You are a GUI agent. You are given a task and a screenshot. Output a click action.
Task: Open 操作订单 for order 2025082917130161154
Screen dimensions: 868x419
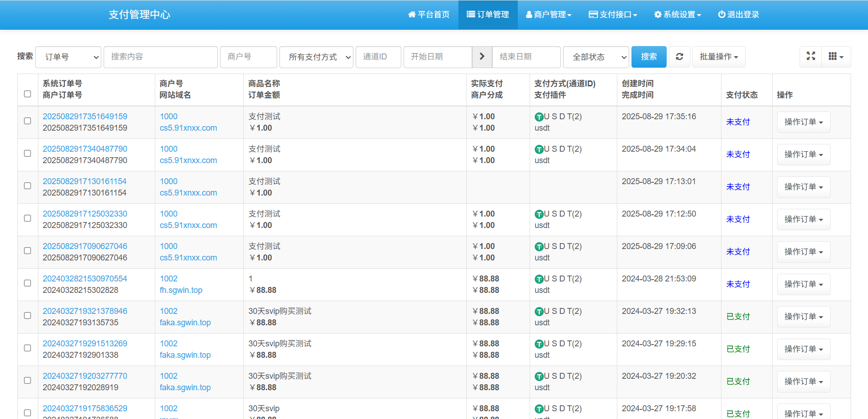coord(804,187)
